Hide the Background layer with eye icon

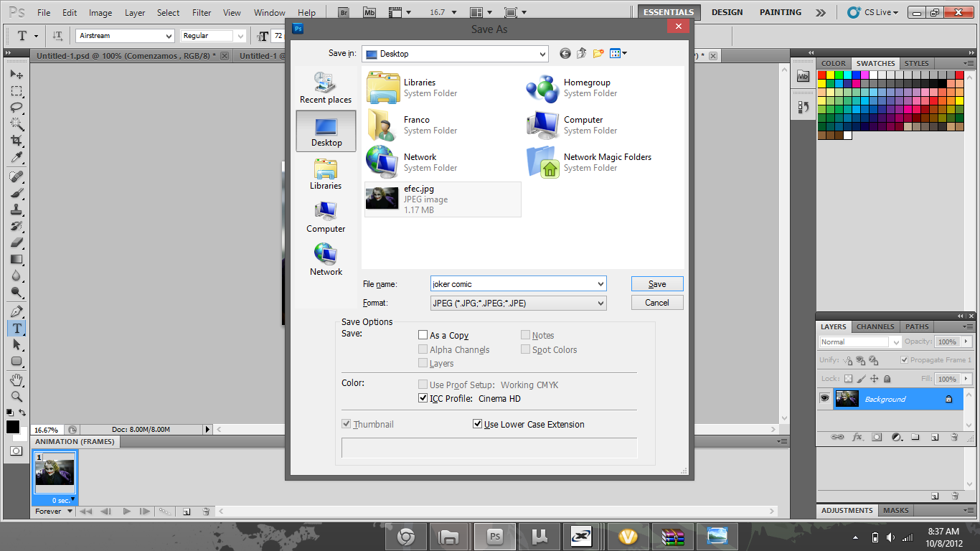[x=825, y=399]
